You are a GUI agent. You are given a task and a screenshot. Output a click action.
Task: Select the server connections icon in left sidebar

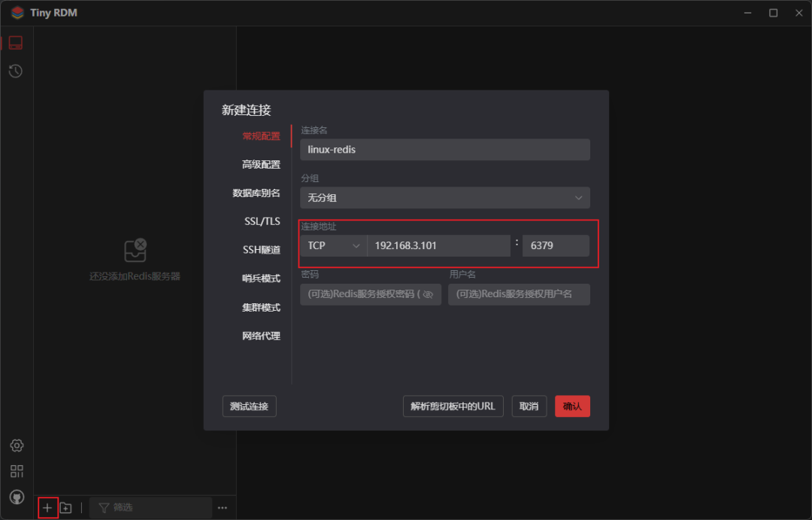pyautogui.click(x=16, y=43)
